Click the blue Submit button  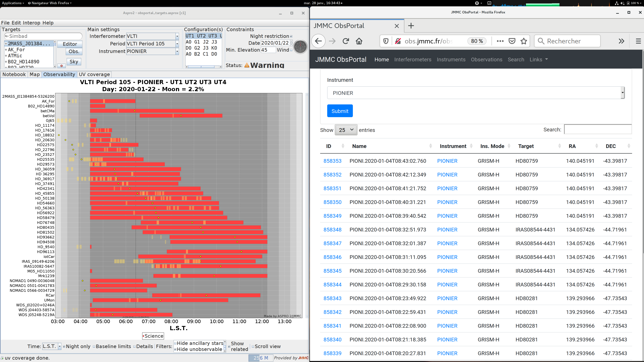coord(340,111)
